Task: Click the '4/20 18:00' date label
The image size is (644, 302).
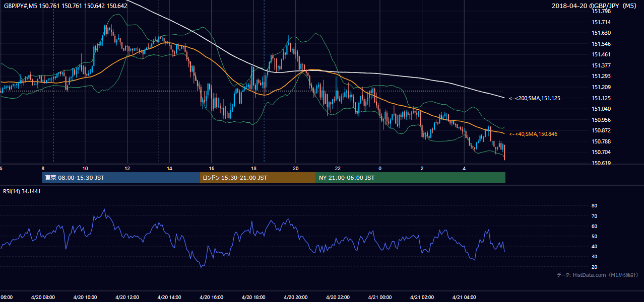Action: 253,297
